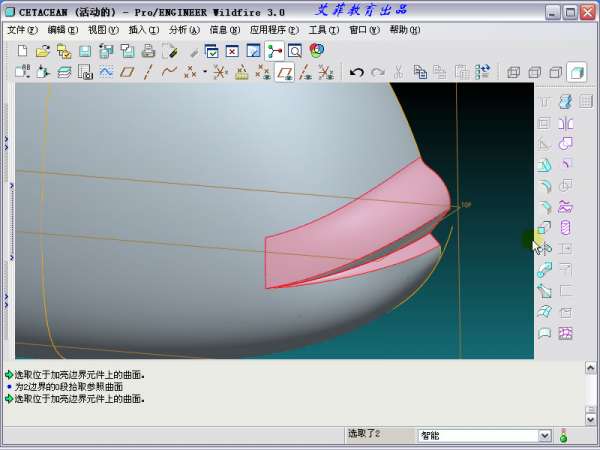Click the regenerate model icon
The width and height of the screenshot is (600, 450).
point(483,72)
